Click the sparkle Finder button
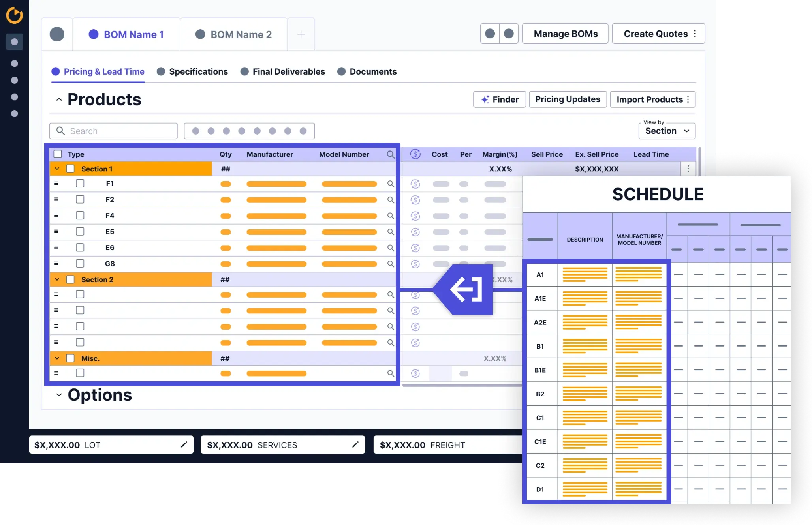Viewport: 812px width, 525px height. [x=500, y=99]
